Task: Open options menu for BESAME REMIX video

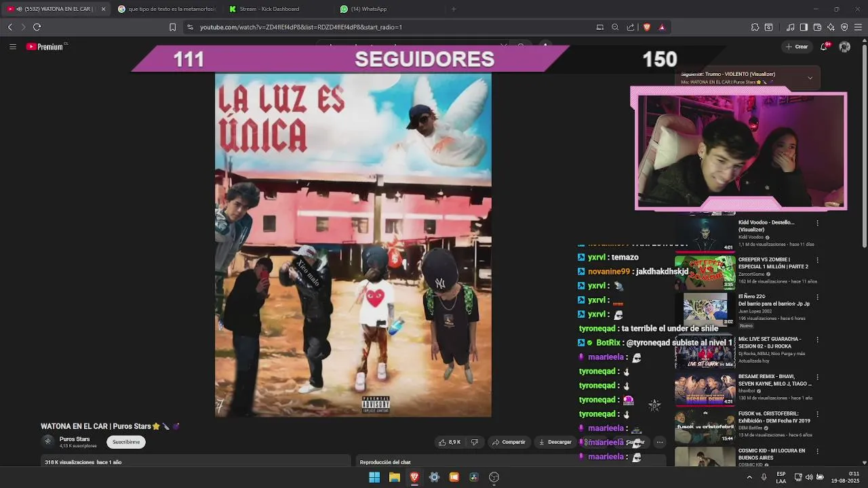Action: pos(817,377)
